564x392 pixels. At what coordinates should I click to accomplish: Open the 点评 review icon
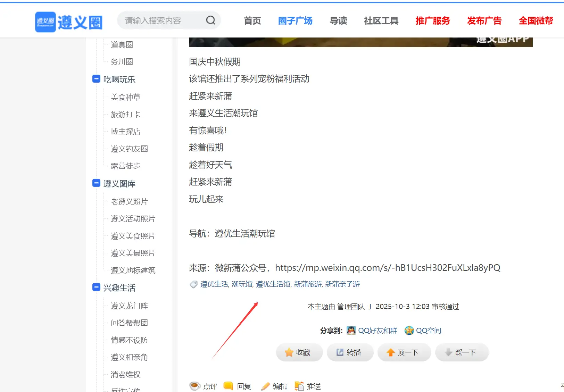tap(195, 386)
